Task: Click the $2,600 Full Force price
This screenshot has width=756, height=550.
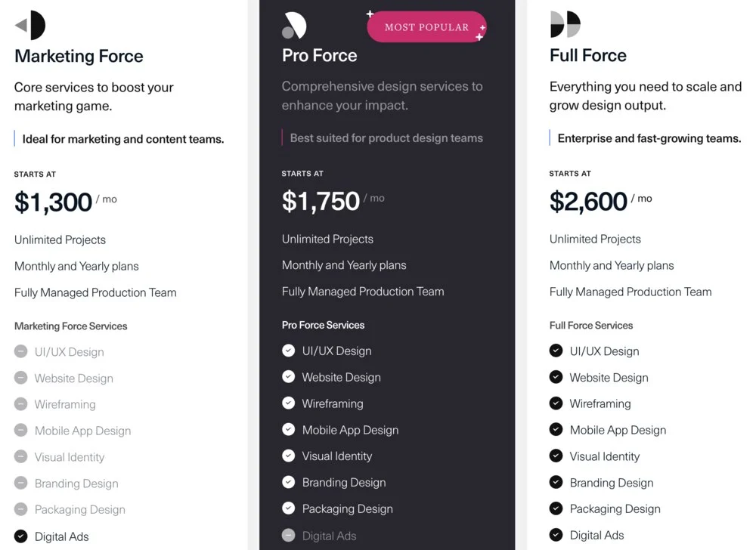Action: (588, 201)
